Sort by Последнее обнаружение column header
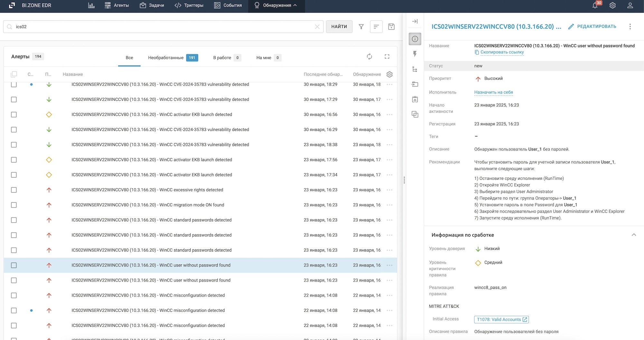Viewport: 644px width, 340px height. tap(323, 74)
